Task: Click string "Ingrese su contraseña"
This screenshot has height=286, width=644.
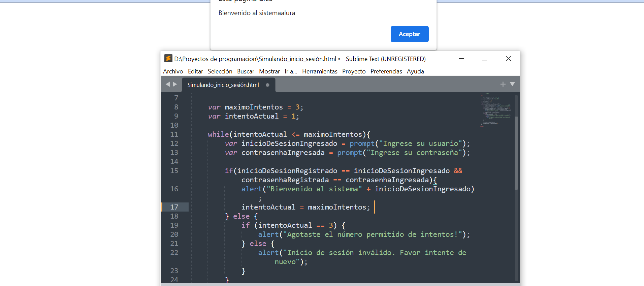Action: tap(414, 153)
